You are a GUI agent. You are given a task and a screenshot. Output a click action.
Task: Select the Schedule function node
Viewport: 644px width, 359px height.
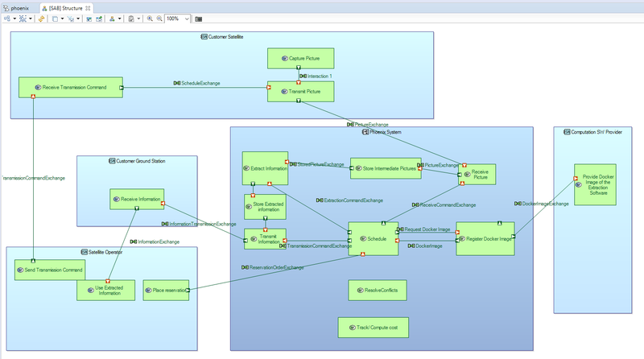373,239
